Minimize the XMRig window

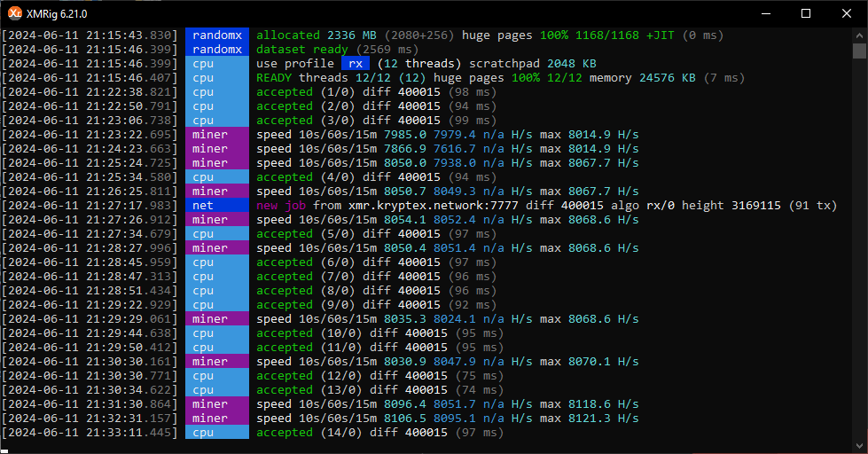coord(766,13)
